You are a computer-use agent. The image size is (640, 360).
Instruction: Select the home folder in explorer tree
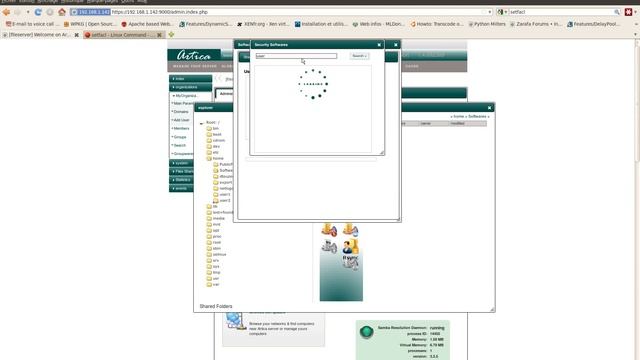pos(215,158)
